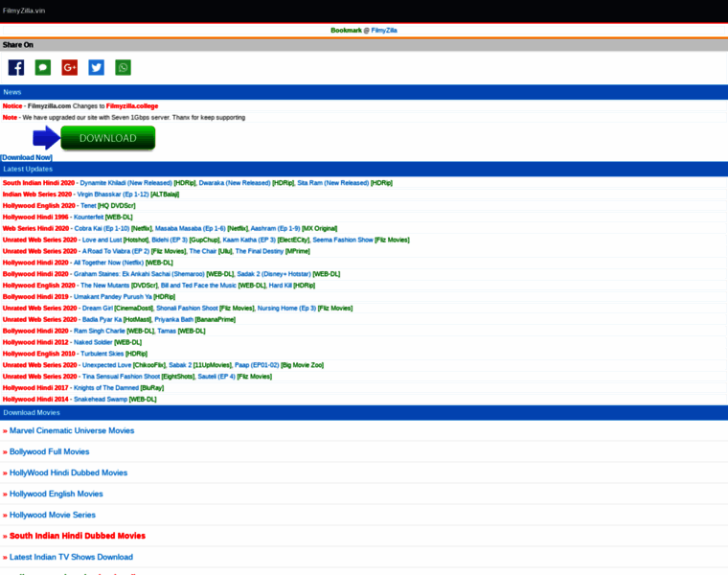Open Sabak 2 link

(180, 365)
